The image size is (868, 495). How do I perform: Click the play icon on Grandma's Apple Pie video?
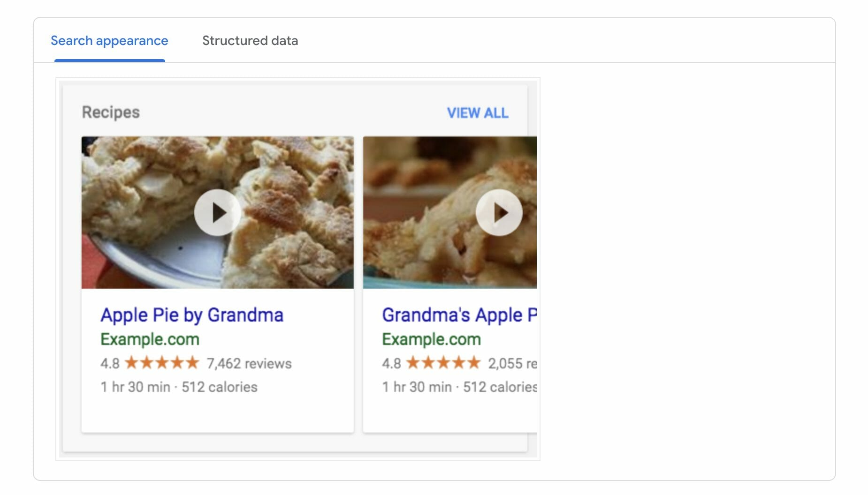point(499,212)
